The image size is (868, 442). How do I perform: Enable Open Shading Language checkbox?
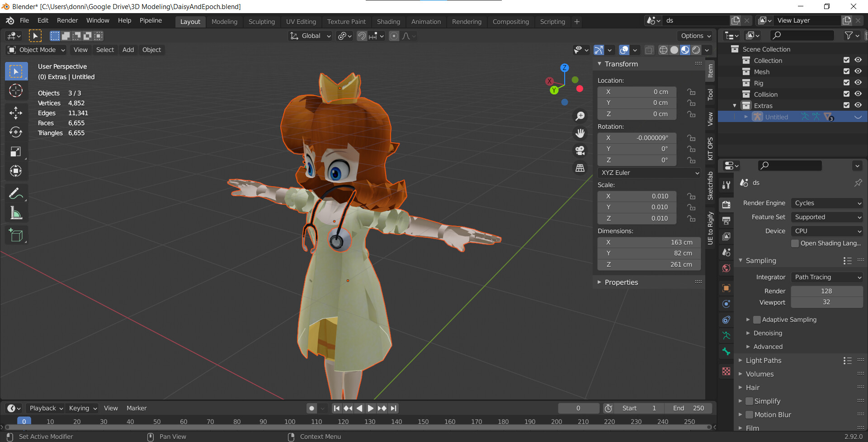tap(795, 243)
